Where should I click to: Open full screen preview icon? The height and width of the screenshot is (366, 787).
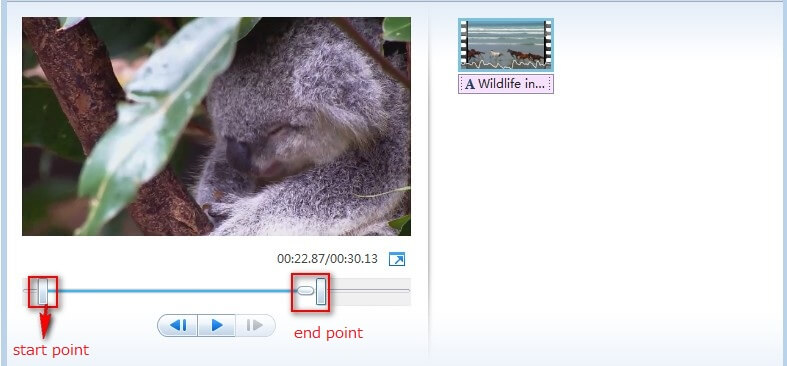397,259
